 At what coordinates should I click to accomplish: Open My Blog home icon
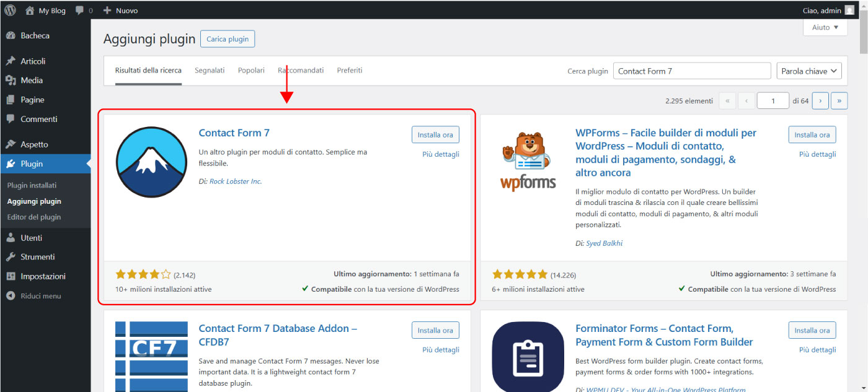click(x=30, y=11)
